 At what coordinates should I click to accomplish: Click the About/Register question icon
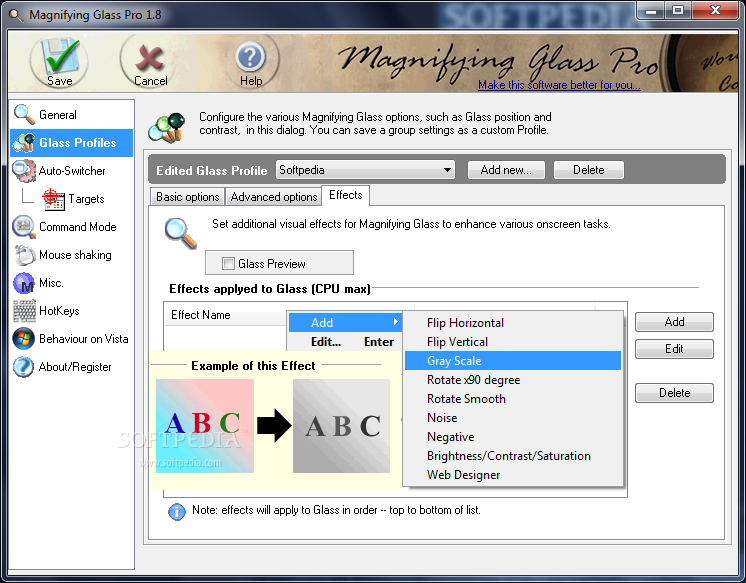[x=24, y=366]
